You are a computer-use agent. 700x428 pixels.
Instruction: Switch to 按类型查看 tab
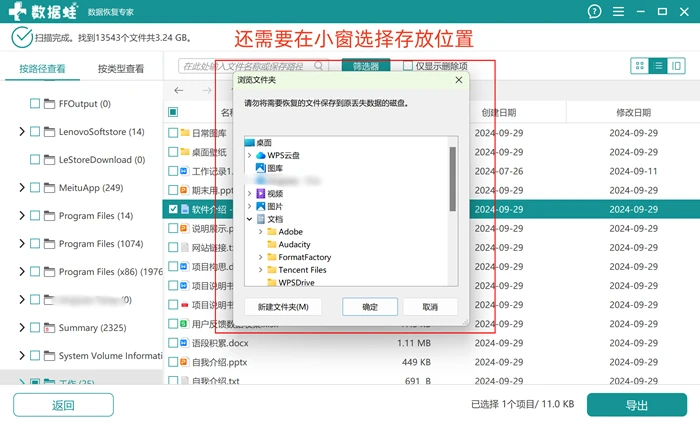pos(121,69)
